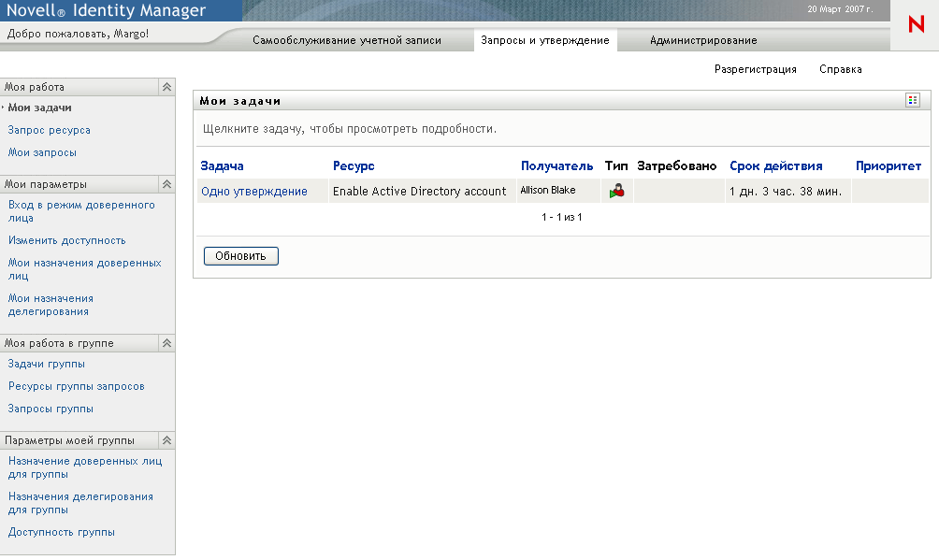Open Вход в режим доверенного лица
The width and height of the screenshot is (939, 560).
[x=81, y=211]
